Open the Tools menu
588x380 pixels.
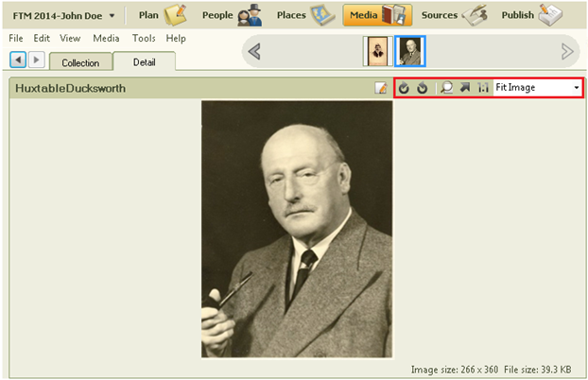pos(144,39)
